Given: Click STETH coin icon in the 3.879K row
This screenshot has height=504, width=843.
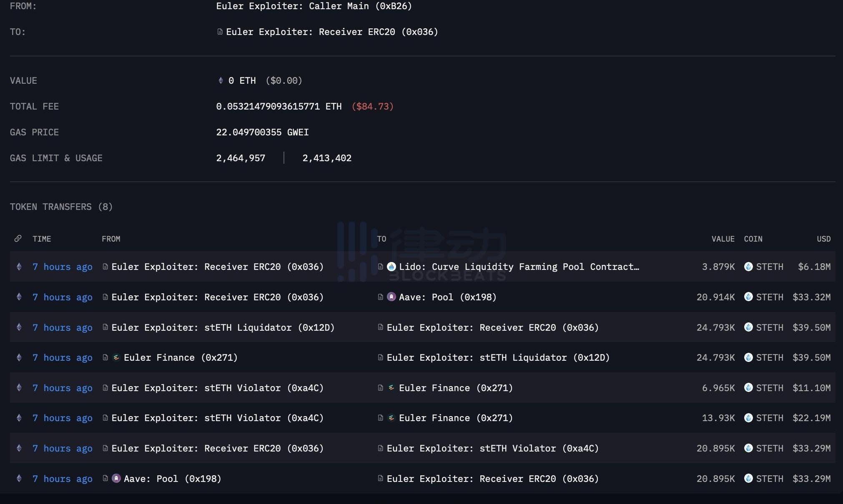Looking at the screenshot, I should click(x=748, y=267).
